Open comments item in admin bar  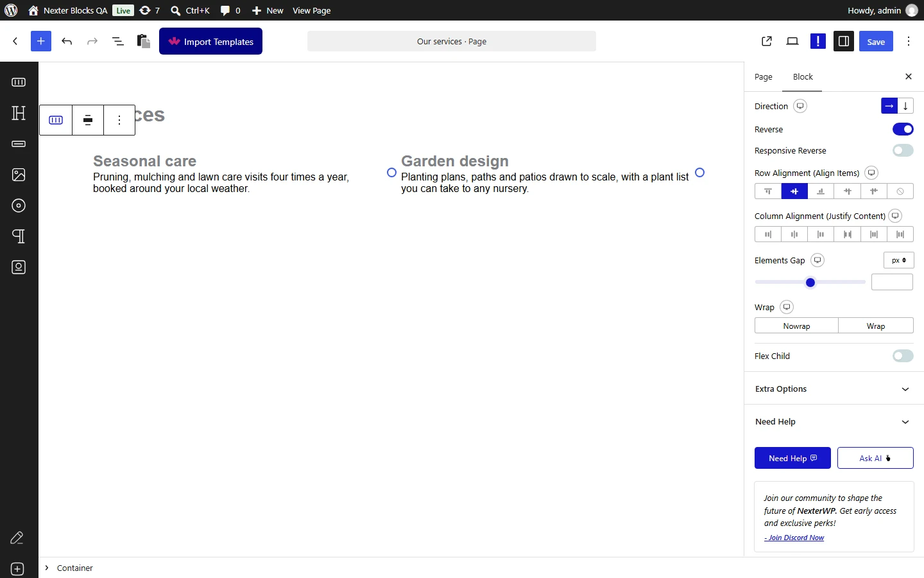230,10
